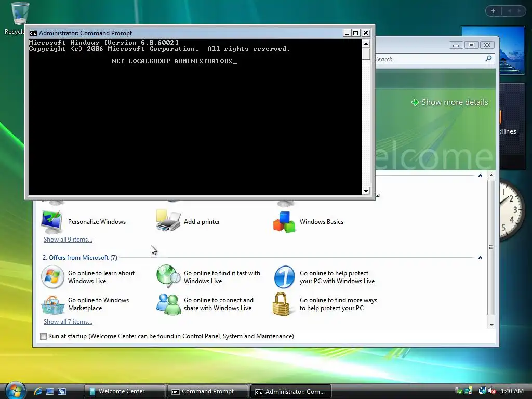Close the Welcome Center window
This screenshot has width=532, height=399.
(487, 45)
